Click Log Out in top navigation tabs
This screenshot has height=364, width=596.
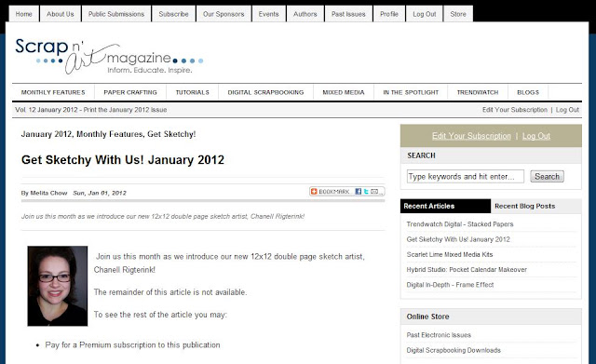point(425,14)
